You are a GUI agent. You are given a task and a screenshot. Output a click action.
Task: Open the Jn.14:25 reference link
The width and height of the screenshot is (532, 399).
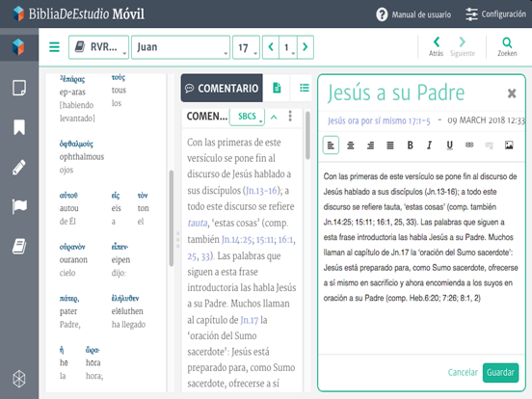tap(236, 240)
